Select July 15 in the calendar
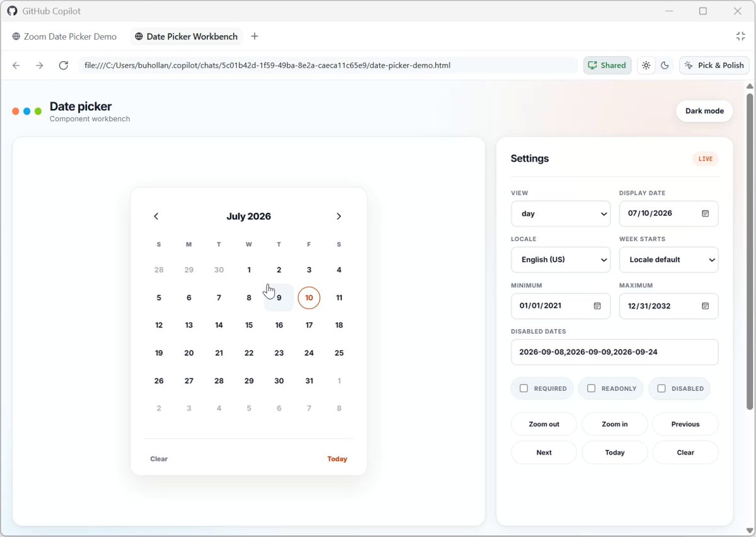Screen dimensions: 756x537 coord(249,325)
